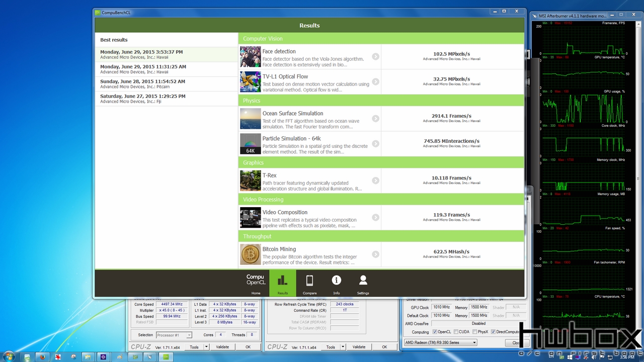
Task: Toggle the OpenCL checkbox in GPU-Z
Action: [x=435, y=332]
